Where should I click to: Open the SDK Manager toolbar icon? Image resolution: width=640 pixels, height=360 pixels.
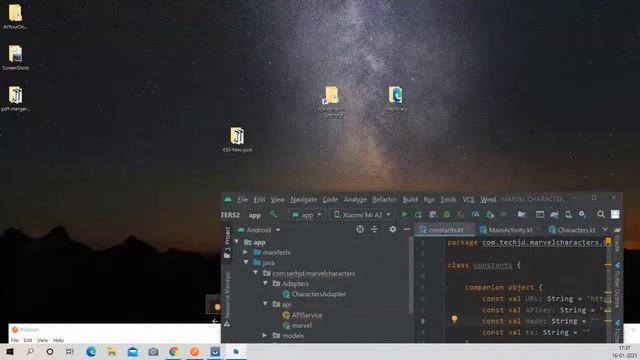point(582,214)
